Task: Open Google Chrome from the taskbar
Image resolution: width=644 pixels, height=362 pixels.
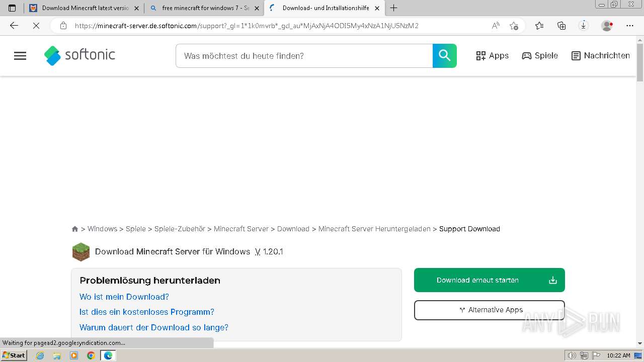Action: (91, 355)
